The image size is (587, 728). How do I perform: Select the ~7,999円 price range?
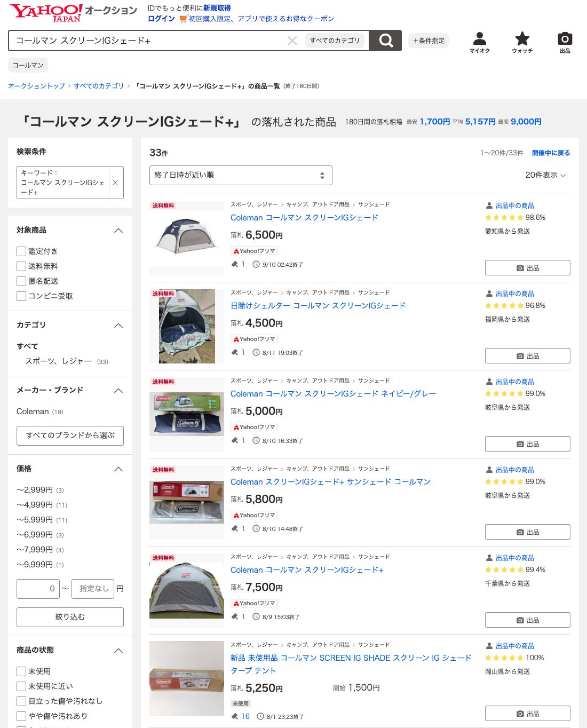coord(35,550)
